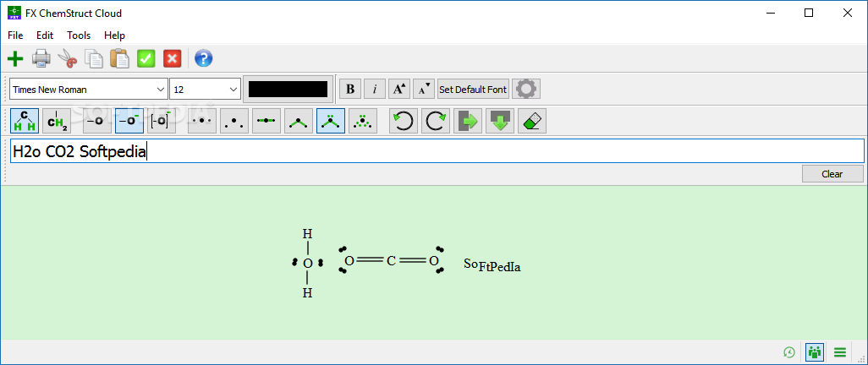This screenshot has height=365, width=868.
Task: Click the rendered SoFtPedIa text in the preview
Action: pos(492,265)
